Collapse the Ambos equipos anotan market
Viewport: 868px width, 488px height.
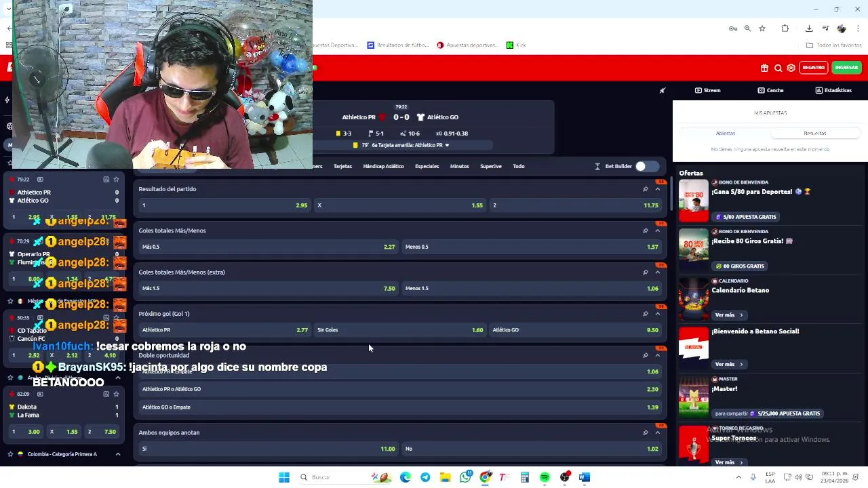657,432
